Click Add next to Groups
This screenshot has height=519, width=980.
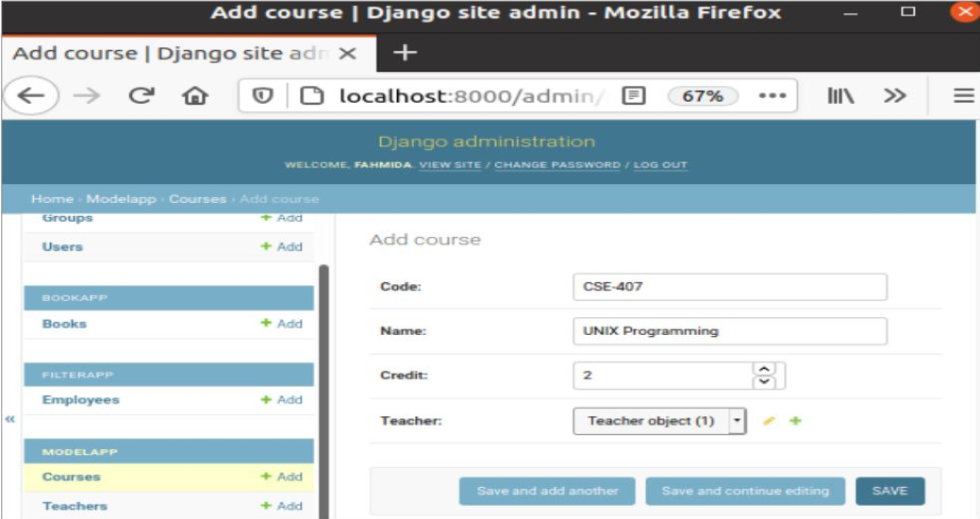point(282,218)
